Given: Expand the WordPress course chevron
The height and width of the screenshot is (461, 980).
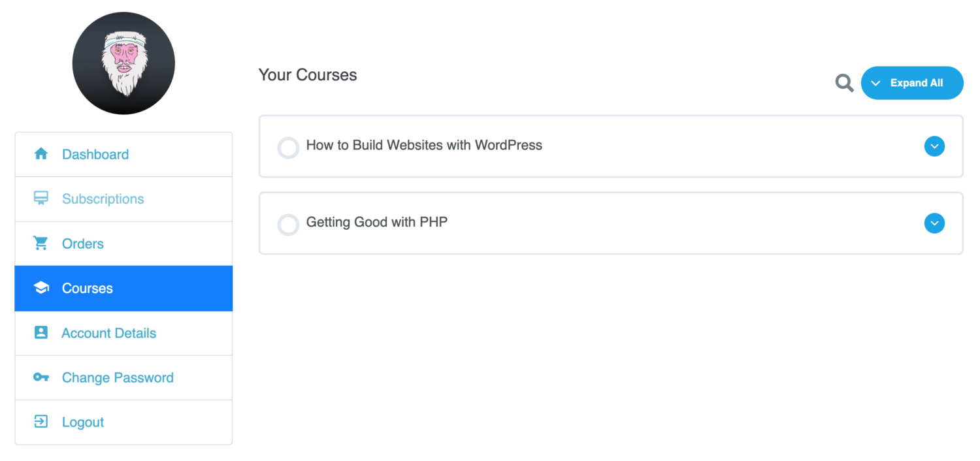Looking at the screenshot, I should coord(934,146).
